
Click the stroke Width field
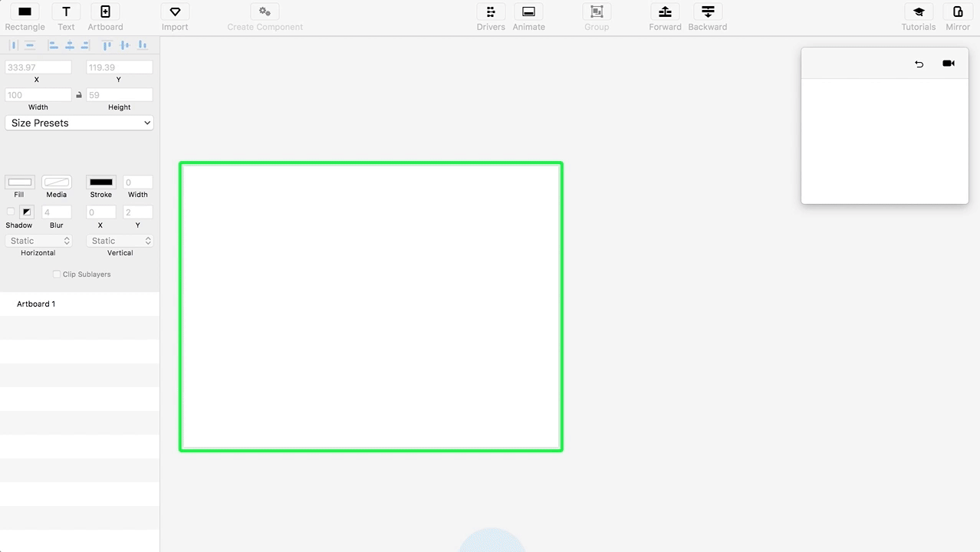138,182
